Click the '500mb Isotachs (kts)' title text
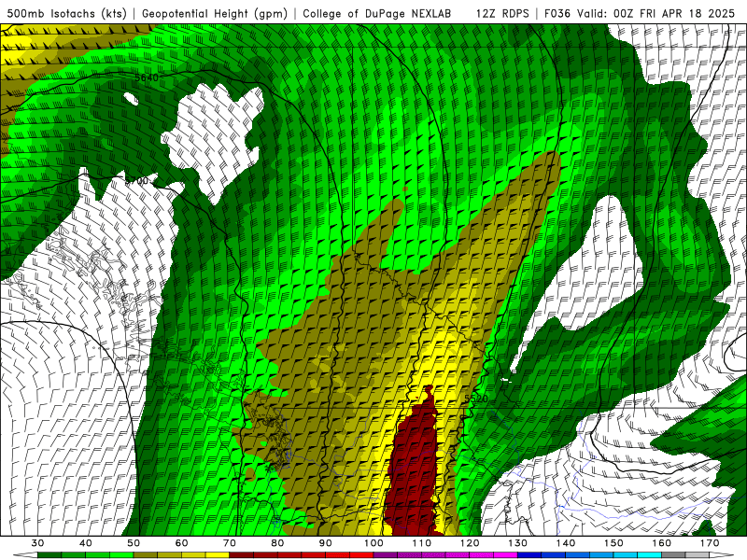Screen dimensions: 747x560 66,14
